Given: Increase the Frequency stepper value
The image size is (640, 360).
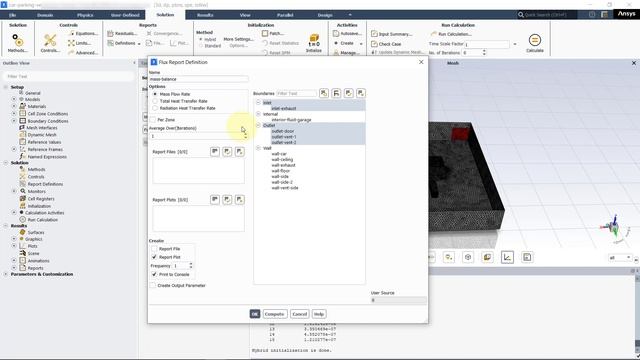Looking at the screenshot, I should pyautogui.click(x=191, y=264).
